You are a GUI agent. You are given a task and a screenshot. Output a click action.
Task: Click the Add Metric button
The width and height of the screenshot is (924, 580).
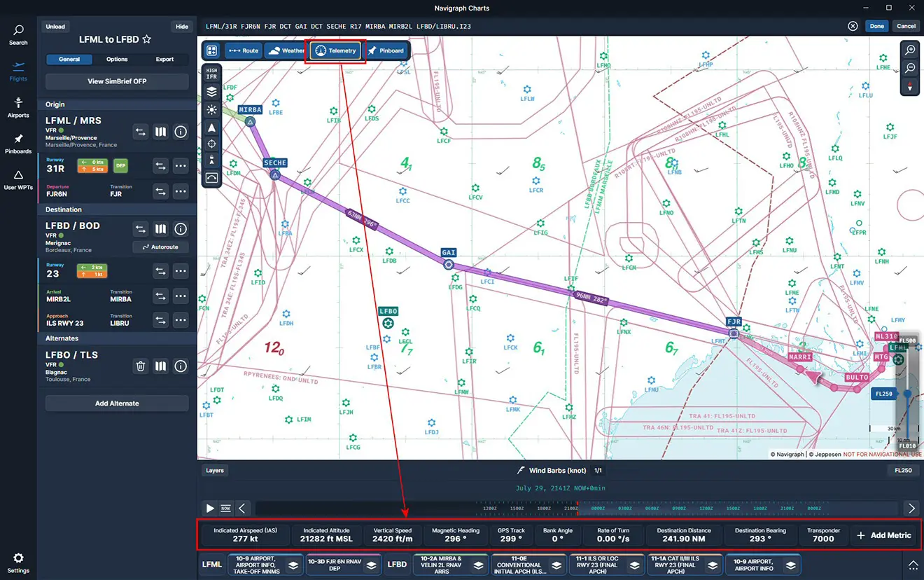click(884, 535)
